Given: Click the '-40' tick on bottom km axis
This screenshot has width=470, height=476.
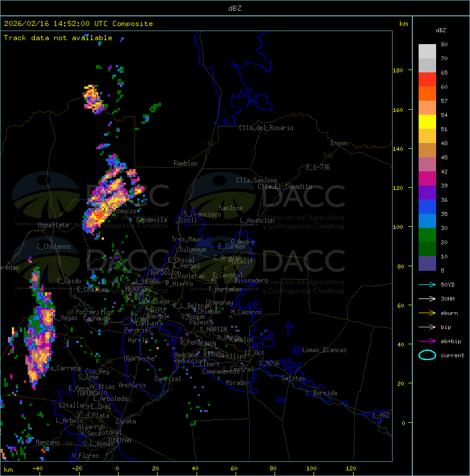Looking at the screenshot, I should (x=38, y=469).
